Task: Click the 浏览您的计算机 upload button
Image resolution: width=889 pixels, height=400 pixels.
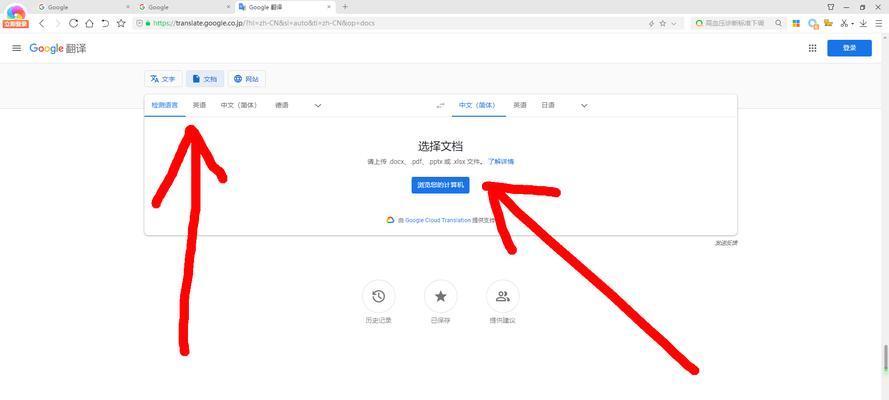Action: (441, 185)
